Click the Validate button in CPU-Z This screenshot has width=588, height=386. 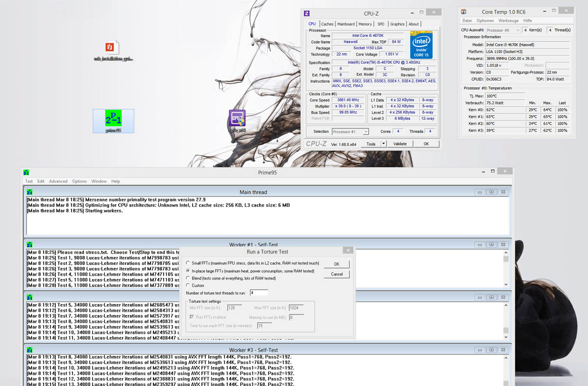[x=400, y=144]
